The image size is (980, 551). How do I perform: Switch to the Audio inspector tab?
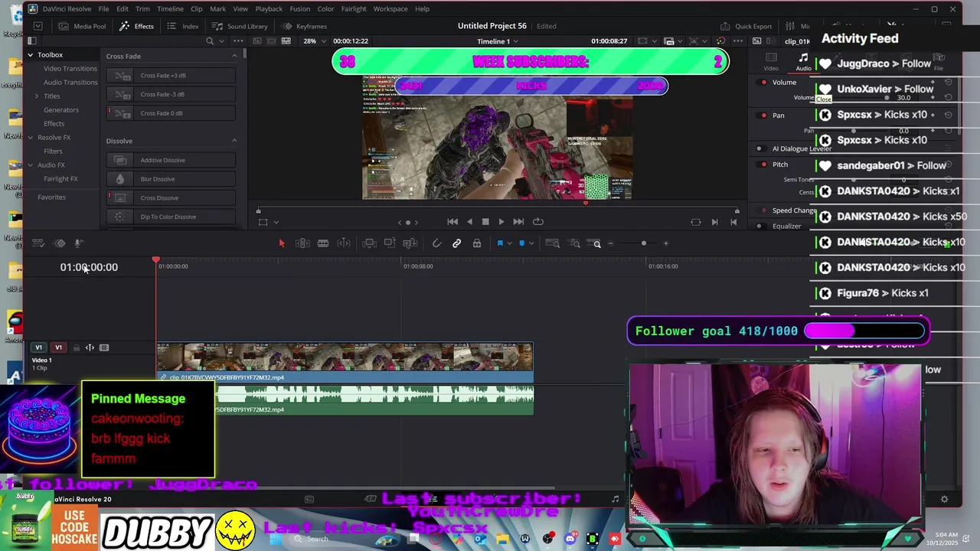click(803, 62)
